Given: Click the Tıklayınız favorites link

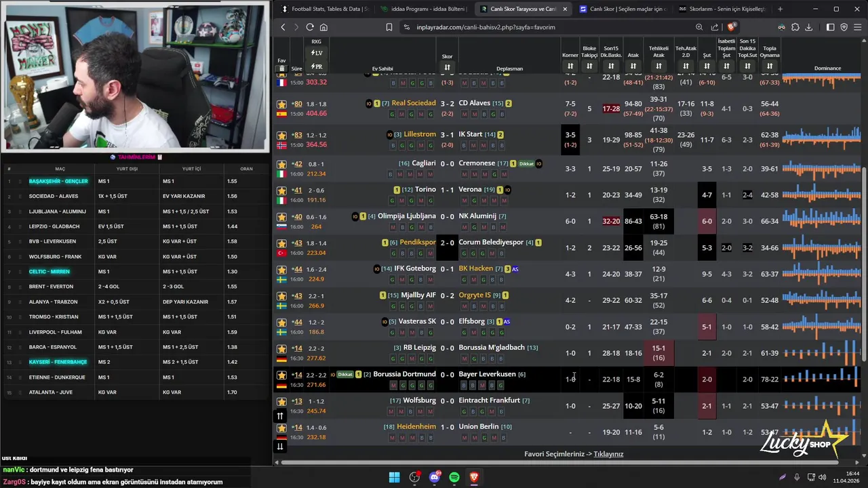Looking at the screenshot, I should coord(608,454).
